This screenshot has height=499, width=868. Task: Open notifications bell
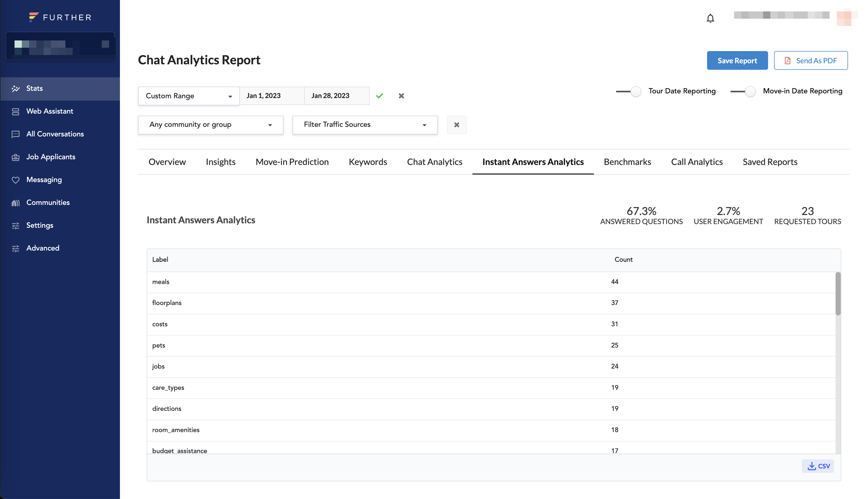710,18
